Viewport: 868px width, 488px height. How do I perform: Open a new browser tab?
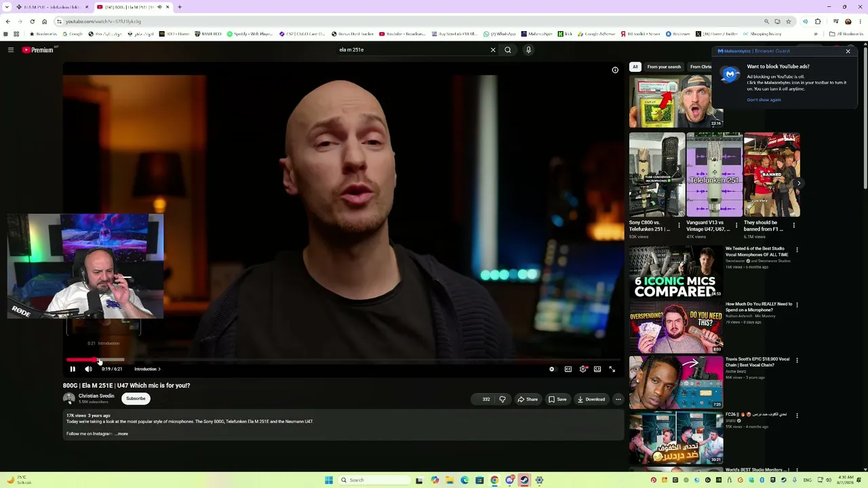tap(180, 7)
